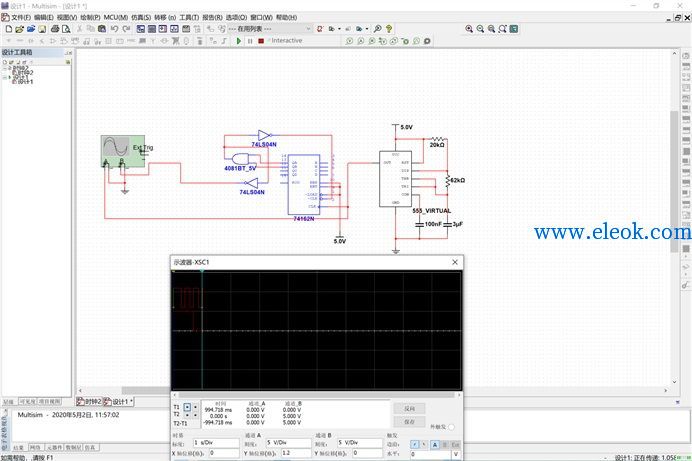Move T2 cursor left arrow
Image resolution: width=692 pixels, height=461 pixels.
point(187,415)
